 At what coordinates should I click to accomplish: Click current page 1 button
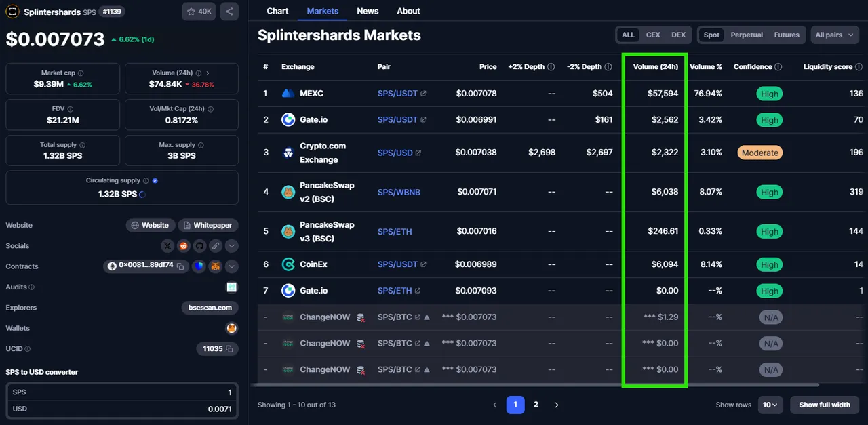point(515,405)
